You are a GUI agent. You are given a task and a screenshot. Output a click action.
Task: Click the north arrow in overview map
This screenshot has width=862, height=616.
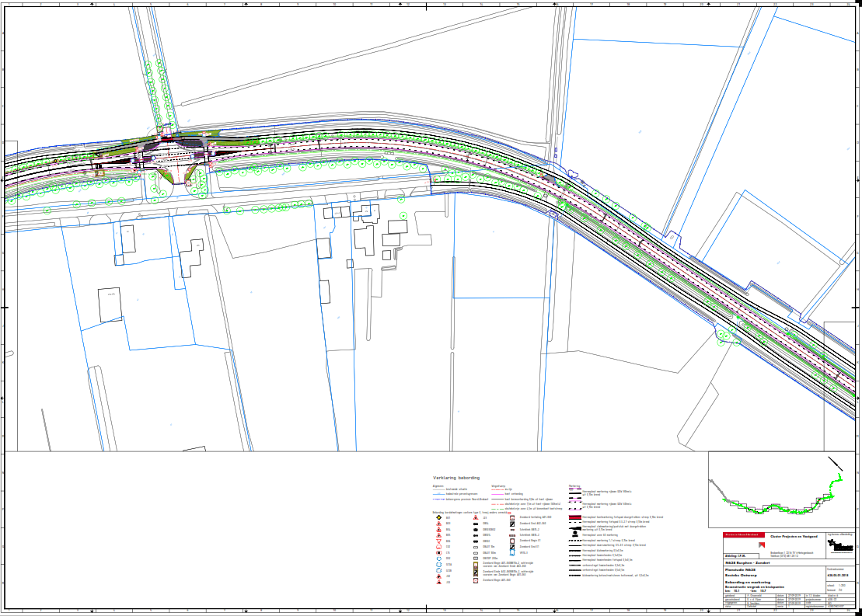pos(836,461)
